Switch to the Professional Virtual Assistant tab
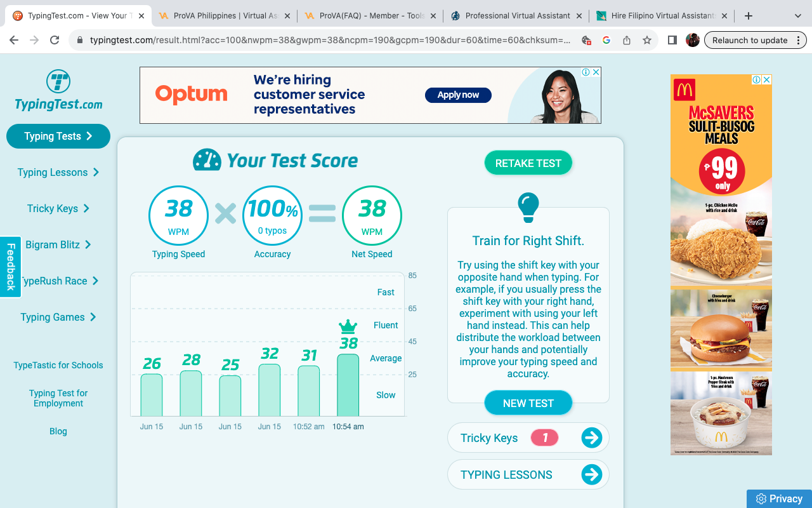Image resolution: width=812 pixels, height=508 pixels. point(516,16)
